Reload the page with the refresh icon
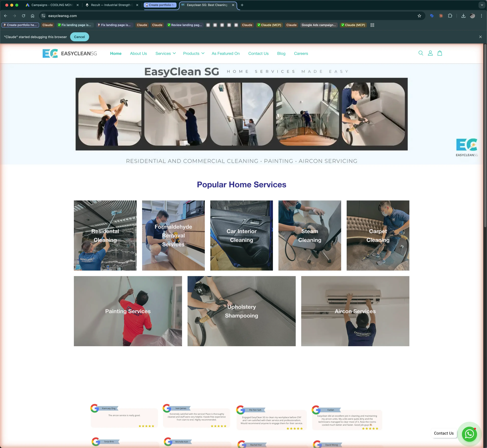Viewport: 487px width, 448px height. [24, 16]
